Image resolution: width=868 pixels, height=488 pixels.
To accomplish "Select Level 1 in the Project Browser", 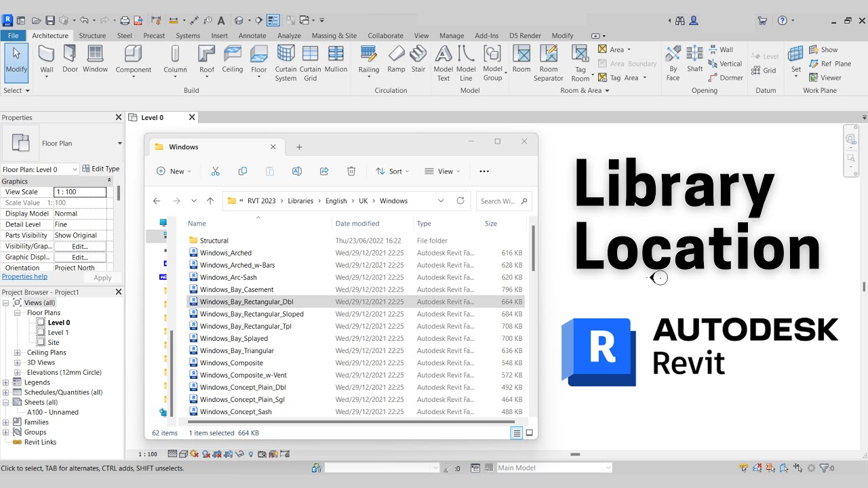I will [58, 333].
